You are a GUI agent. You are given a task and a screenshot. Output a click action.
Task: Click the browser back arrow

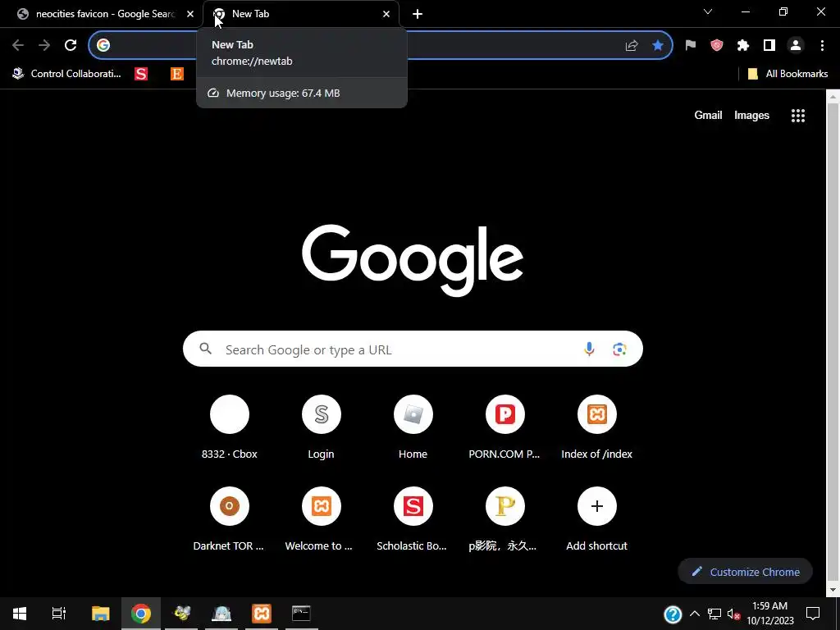(x=18, y=45)
